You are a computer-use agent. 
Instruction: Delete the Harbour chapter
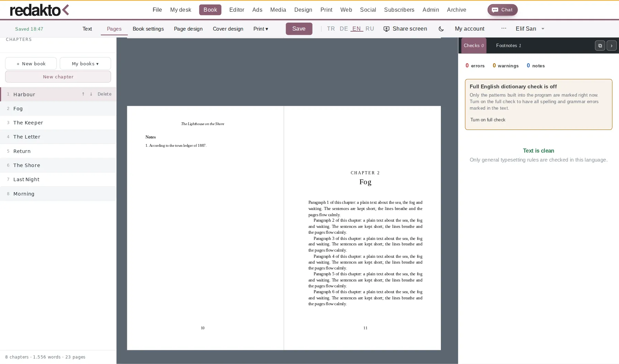pos(104,94)
